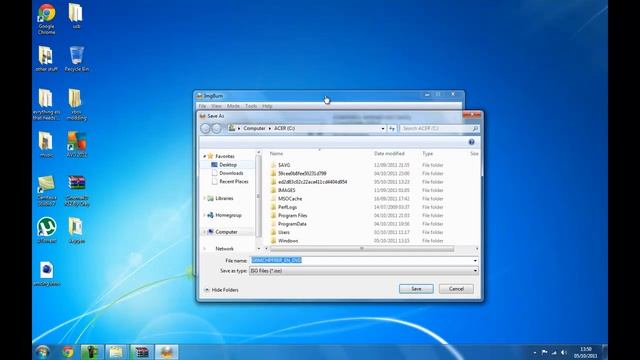Click the horizontal scrollbar in file list

coord(362,249)
